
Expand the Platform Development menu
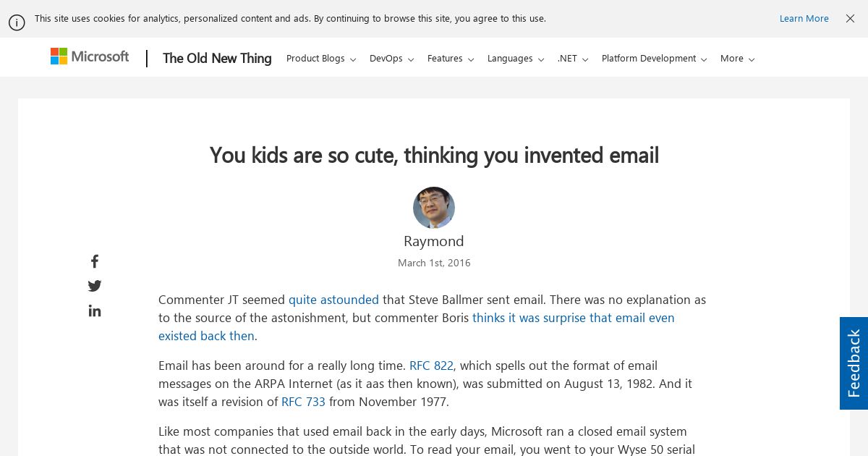(x=655, y=59)
